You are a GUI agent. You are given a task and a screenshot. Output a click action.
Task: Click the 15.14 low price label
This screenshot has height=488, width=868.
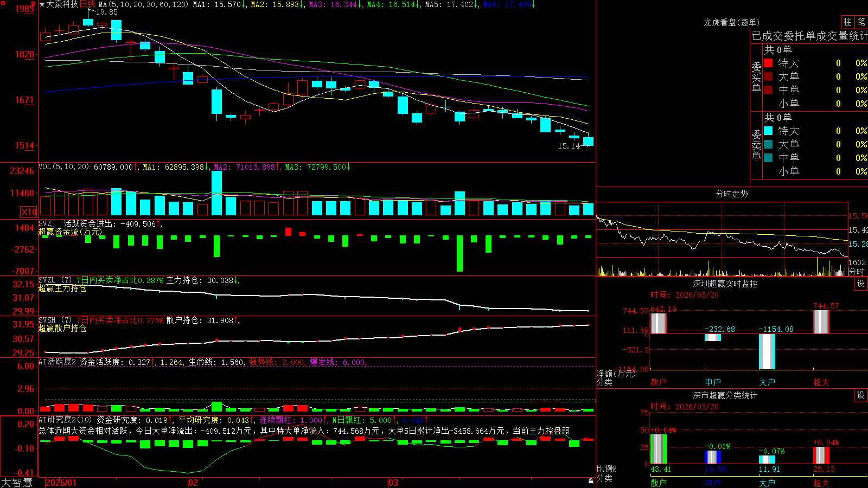[x=569, y=146]
